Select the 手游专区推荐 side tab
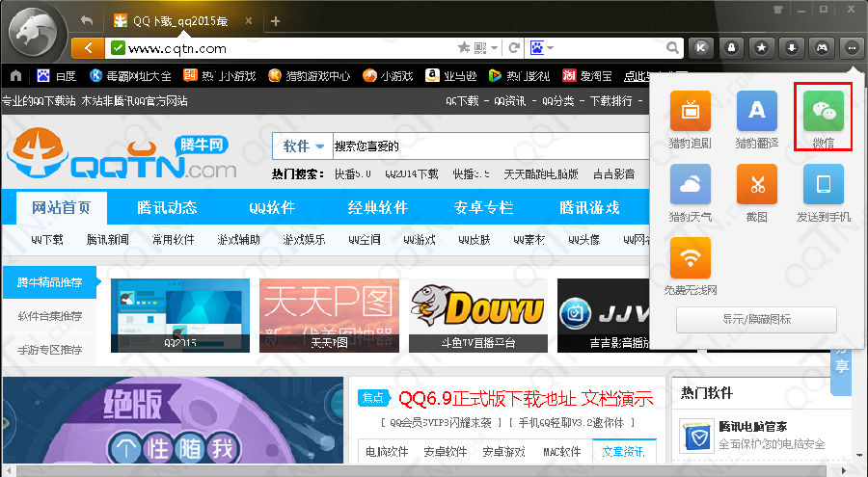This screenshot has height=477, width=868. pos(50,350)
